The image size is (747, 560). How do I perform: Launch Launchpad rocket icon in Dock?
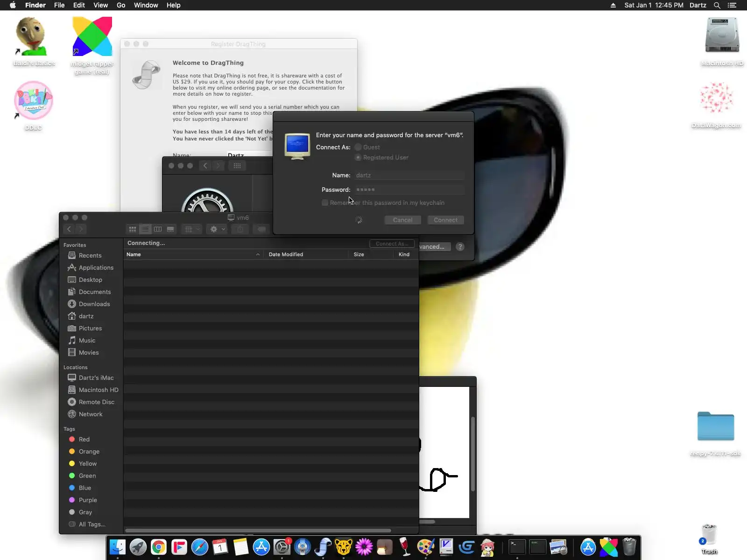138,547
